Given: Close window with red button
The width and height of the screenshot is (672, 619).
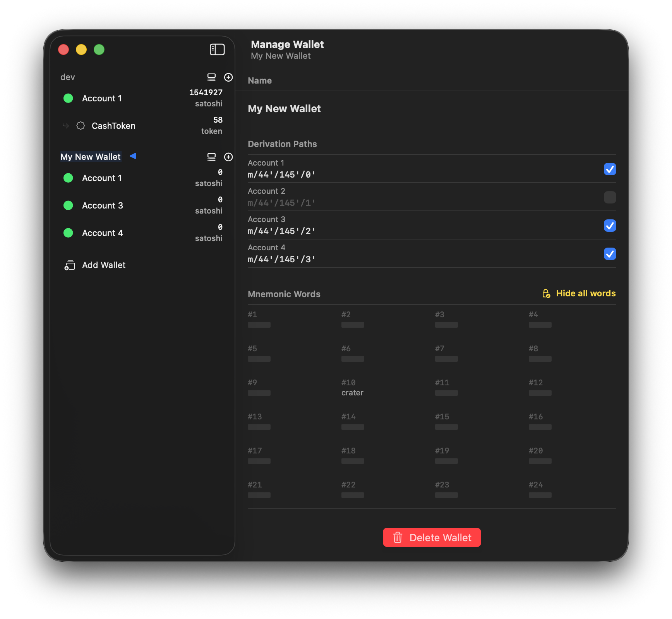Looking at the screenshot, I should tap(63, 50).
